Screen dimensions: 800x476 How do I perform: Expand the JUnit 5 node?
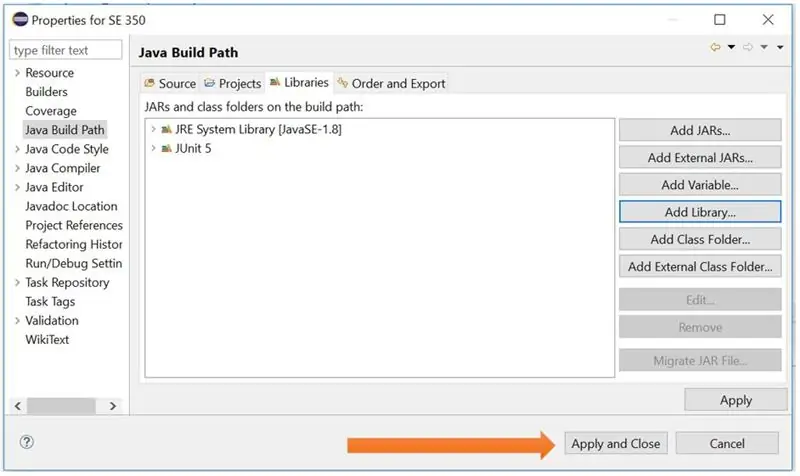[x=153, y=148]
